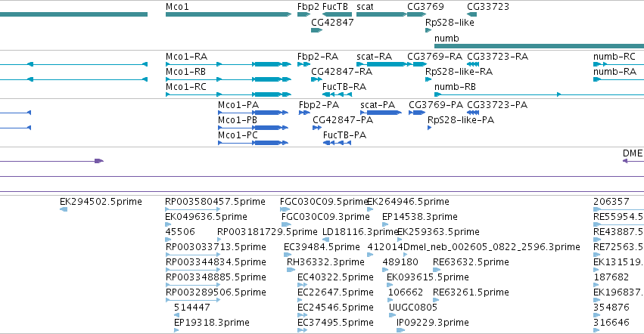This screenshot has height=334, width=644.
Task: Click the RpS28-like-RA transcript label
Action: pos(459,71)
